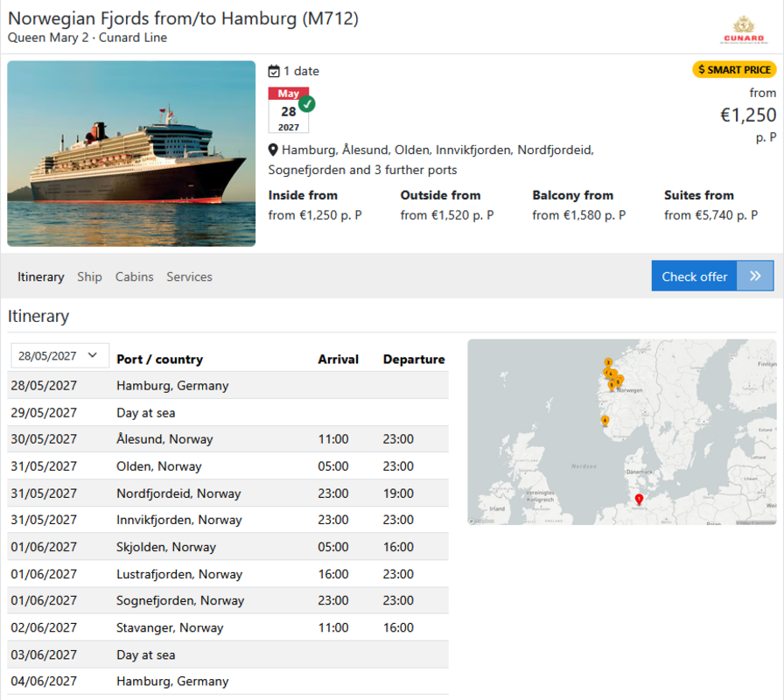Click the 02/06/2027 date cell
The width and height of the screenshot is (784, 700).
[44, 627]
